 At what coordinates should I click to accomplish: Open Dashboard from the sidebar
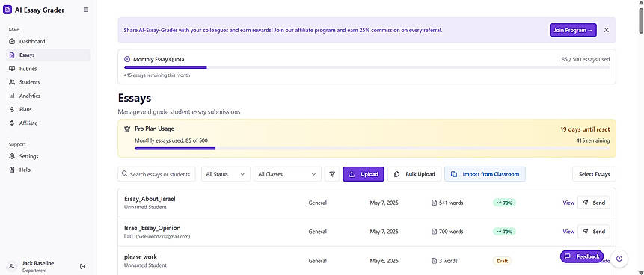(48, 41)
